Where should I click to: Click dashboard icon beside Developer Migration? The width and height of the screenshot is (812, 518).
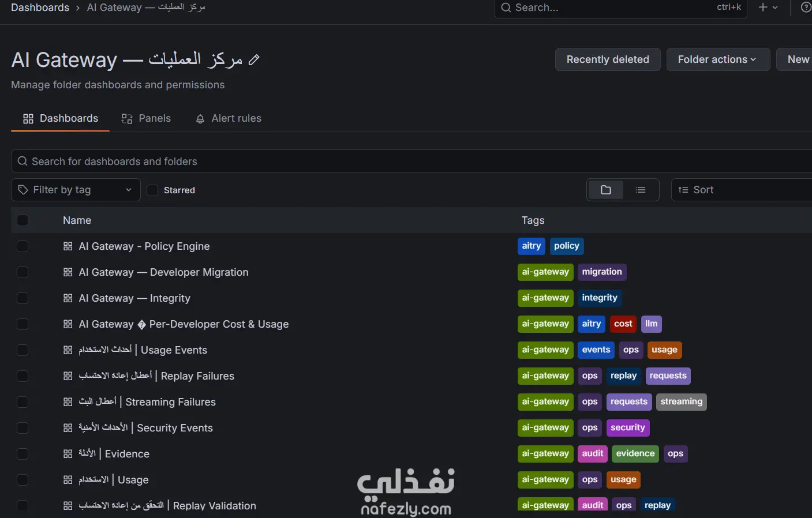68,272
